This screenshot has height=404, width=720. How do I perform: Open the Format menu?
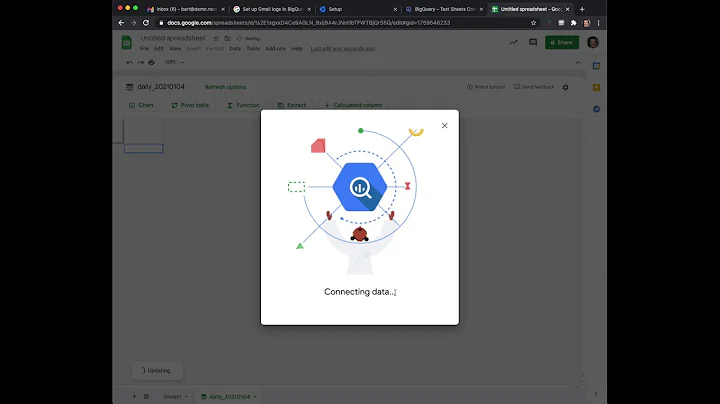(214, 49)
